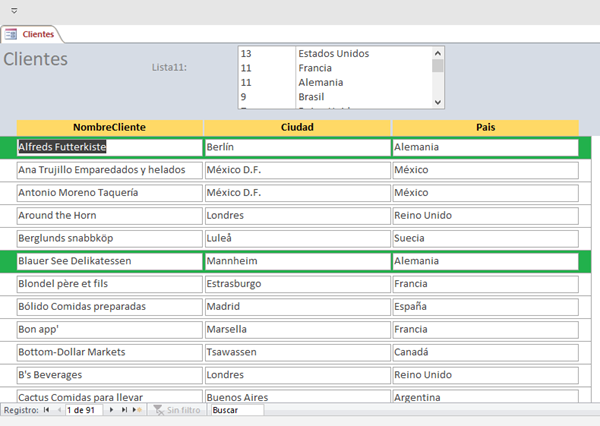Click the Mannheim city field
The height and width of the screenshot is (426, 600).
click(297, 261)
